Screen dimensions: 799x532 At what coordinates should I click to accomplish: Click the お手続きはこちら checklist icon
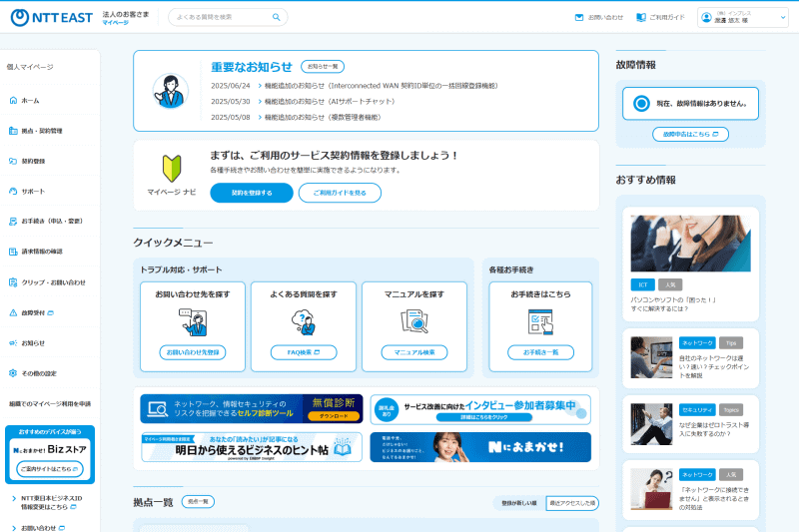pyautogui.click(x=540, y=322)
